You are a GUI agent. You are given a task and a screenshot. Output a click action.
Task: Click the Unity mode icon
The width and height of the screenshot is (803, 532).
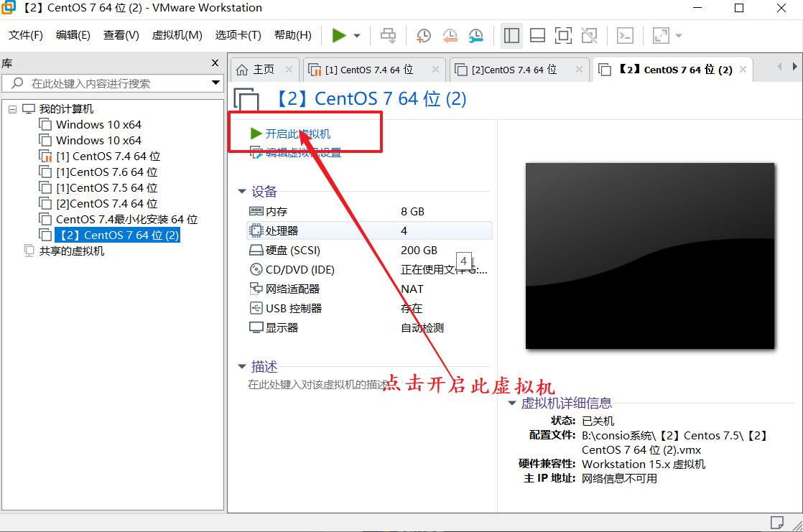click(590, 35)
